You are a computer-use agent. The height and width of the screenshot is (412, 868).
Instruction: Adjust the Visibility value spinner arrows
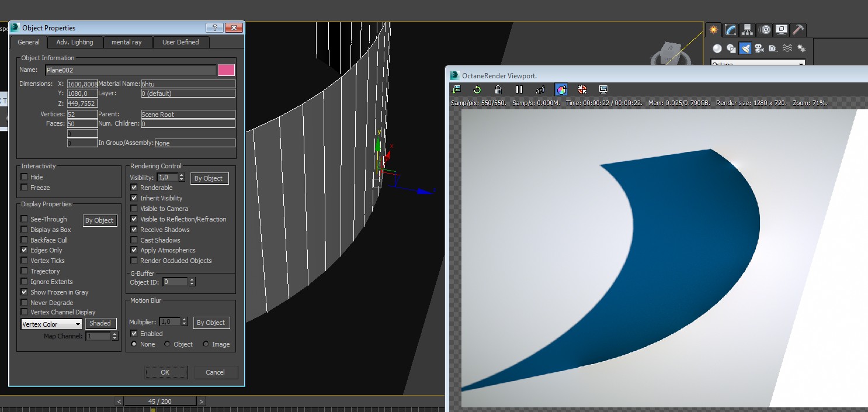(182, 177)
